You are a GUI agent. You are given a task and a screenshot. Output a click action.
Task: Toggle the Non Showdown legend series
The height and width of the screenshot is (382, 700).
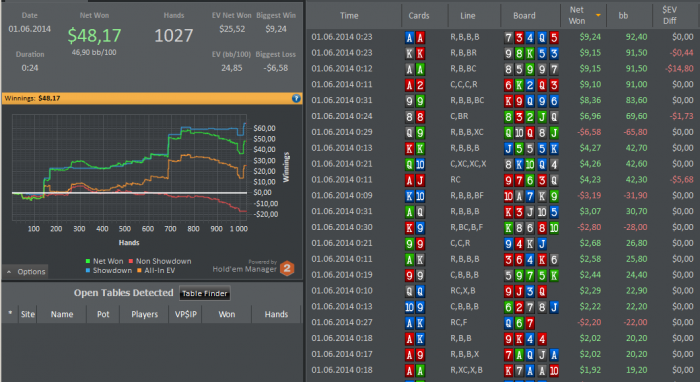point(160,261)
